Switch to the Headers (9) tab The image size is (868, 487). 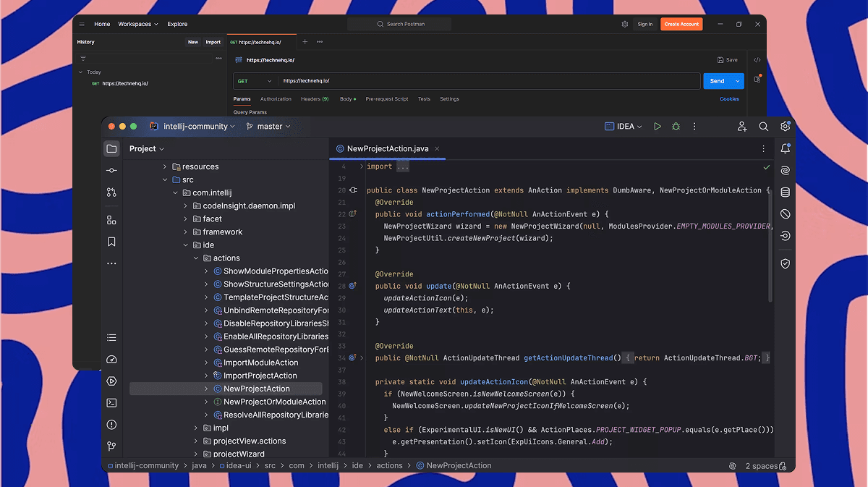pos(315,99)
